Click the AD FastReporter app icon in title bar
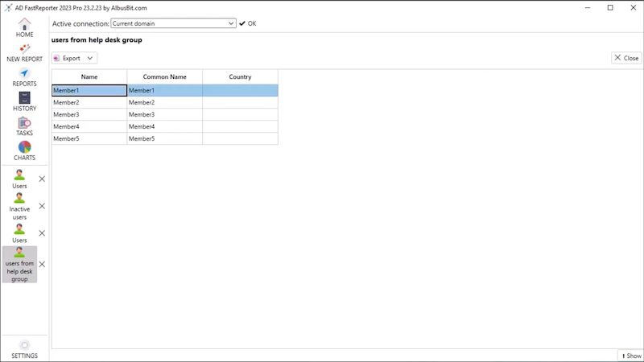 [x=8, y=7]
